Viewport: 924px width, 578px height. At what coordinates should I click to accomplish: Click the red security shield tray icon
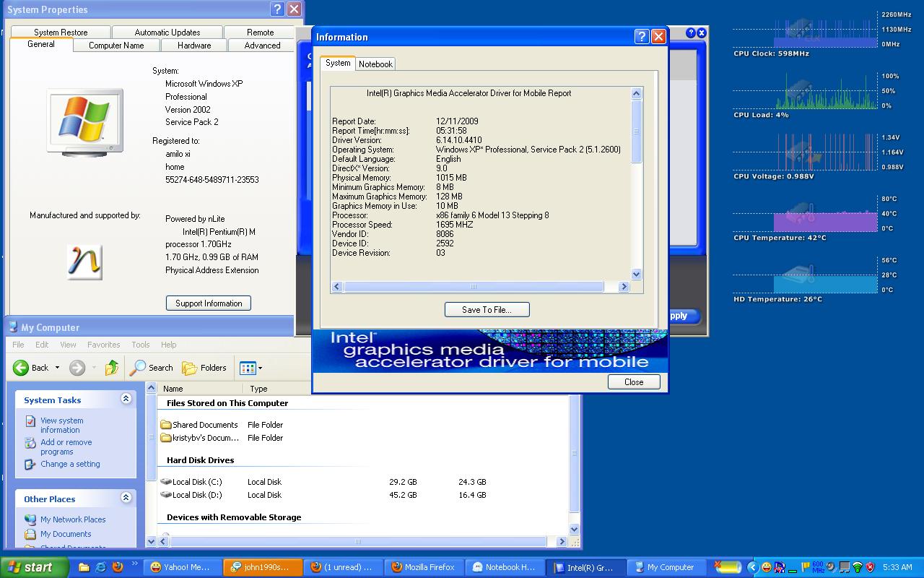pyautogui.click(x=870, y=567)
